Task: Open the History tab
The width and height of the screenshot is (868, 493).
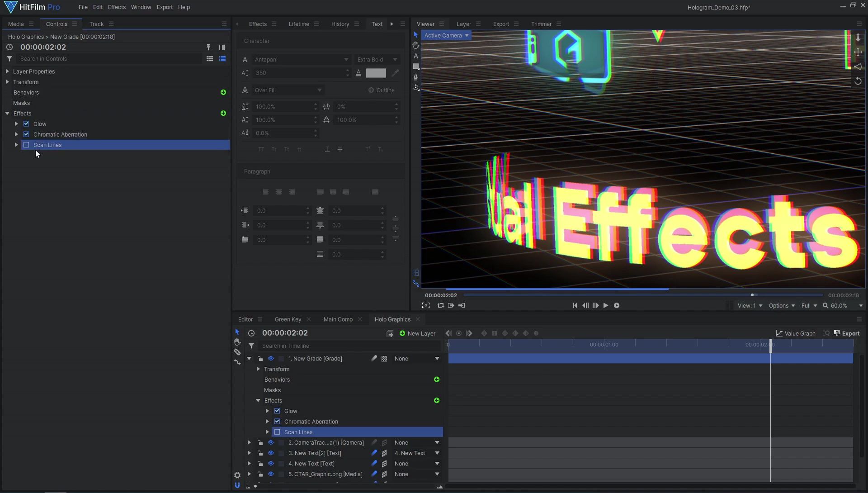Action: (x=340, y=24)
